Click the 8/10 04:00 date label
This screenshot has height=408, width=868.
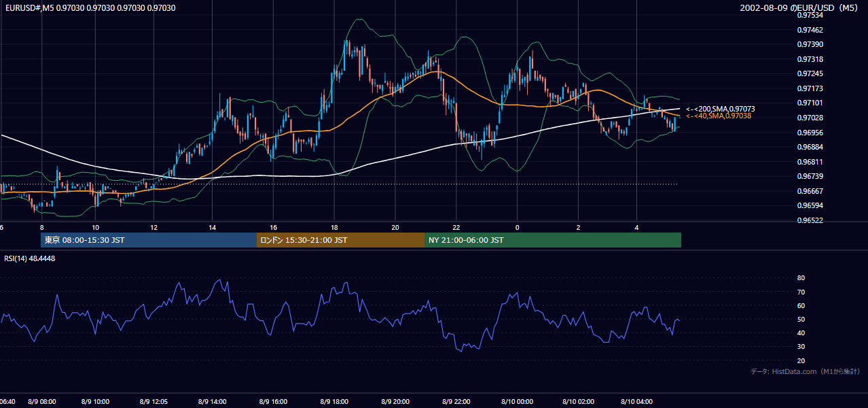pos(636,402)
